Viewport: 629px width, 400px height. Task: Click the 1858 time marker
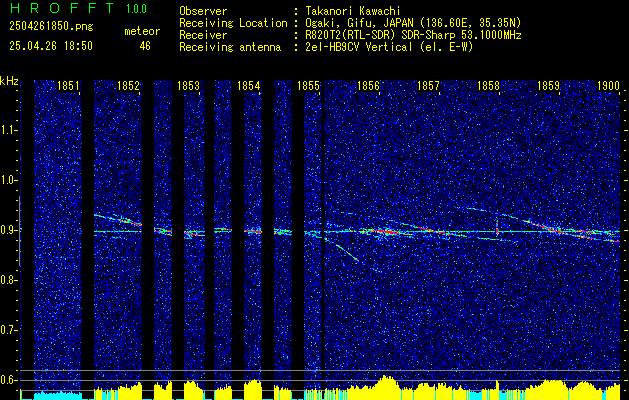[488, 86]
